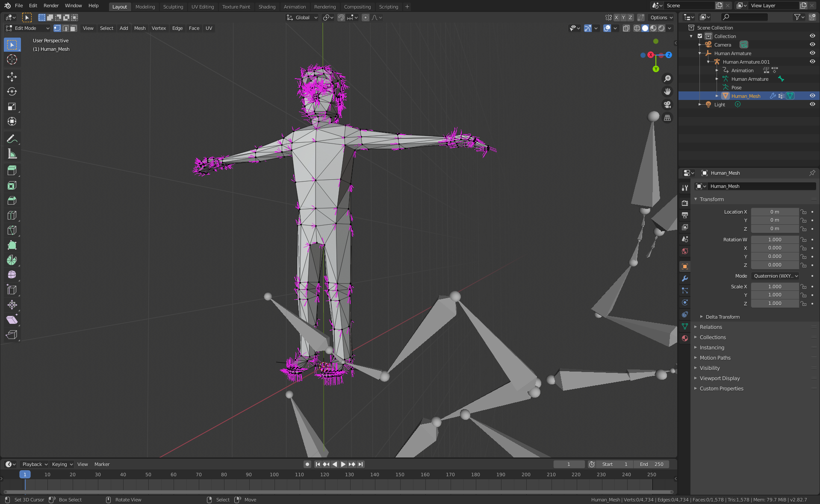The height and width of the screenshot is (504, 820).
Task: Open the Modifier Properties tab
Action: [x=684, y=278]
